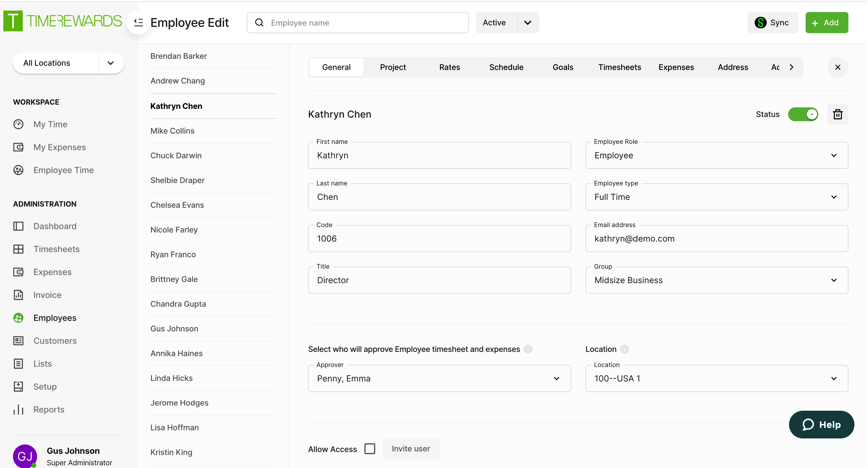The width and height of the screenshot is (868, 468).
Task: Click the approver info icon
Action: coord(528,349)
